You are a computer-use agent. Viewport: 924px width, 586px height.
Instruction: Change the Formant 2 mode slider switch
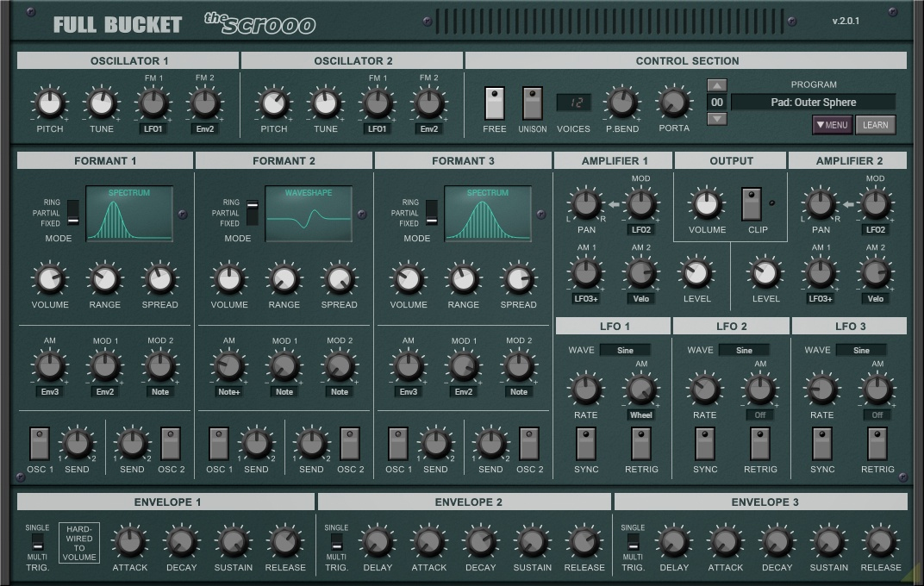253,213
